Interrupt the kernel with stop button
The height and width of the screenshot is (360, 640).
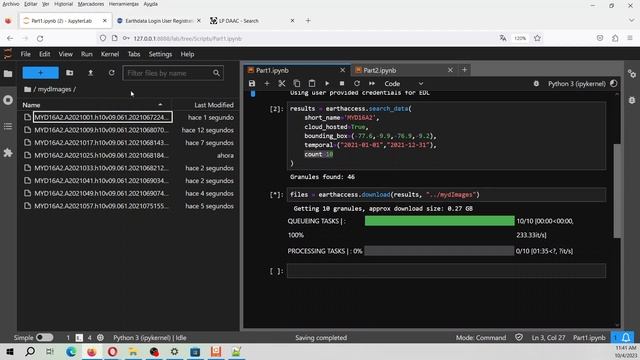(342, 83)
